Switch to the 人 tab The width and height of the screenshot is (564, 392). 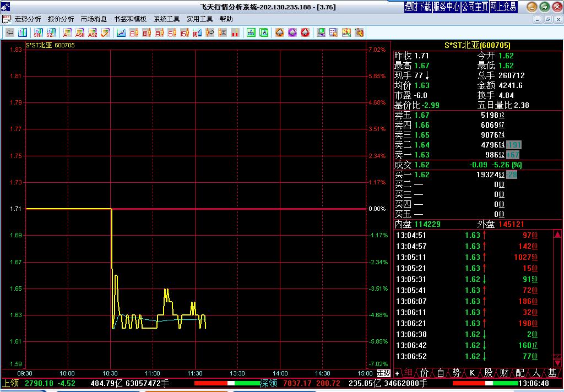pyautogui.click(x=536, y=373)
